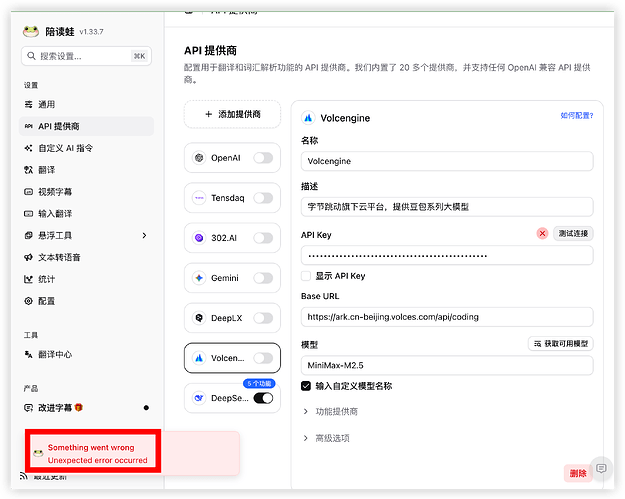
Task: Click the Base URL input field
Action: pos(447,317)
